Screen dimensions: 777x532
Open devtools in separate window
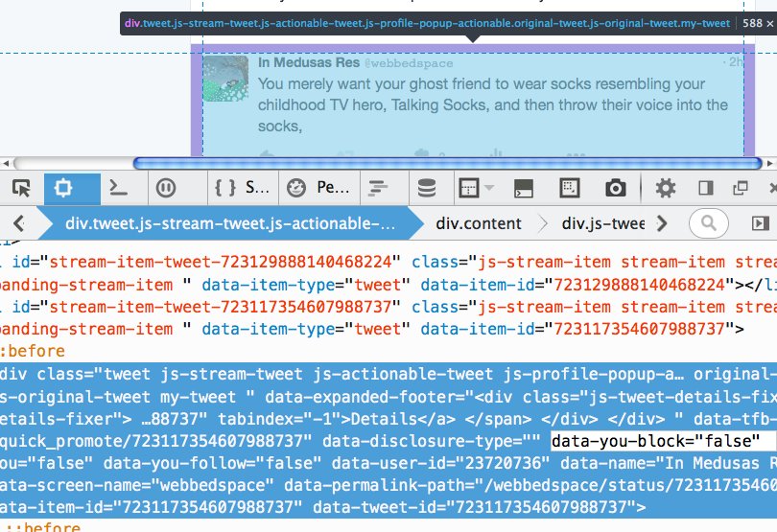(740, 188)
